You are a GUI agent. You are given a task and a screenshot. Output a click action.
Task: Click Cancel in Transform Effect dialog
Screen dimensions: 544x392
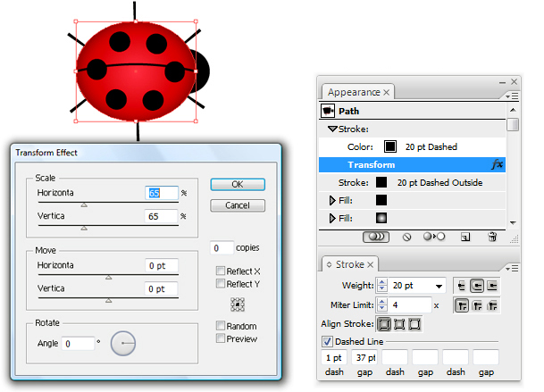238,205
